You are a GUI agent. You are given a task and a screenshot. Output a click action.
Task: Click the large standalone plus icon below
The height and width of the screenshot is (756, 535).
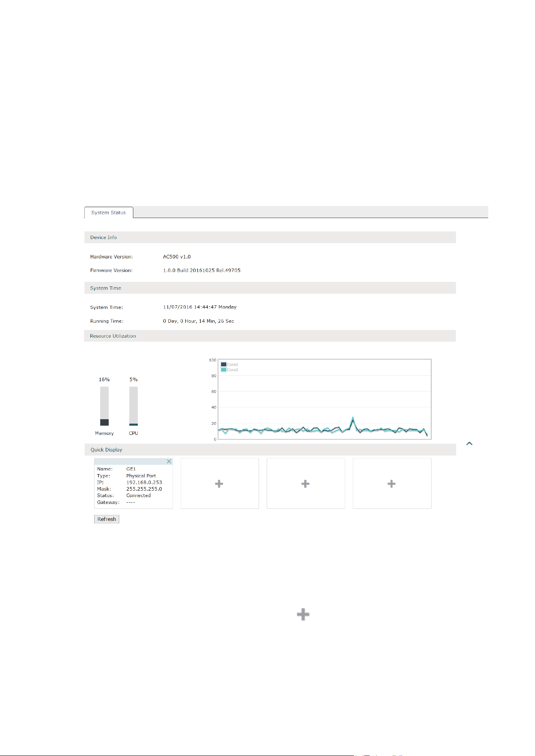click(x=303, y=615)
